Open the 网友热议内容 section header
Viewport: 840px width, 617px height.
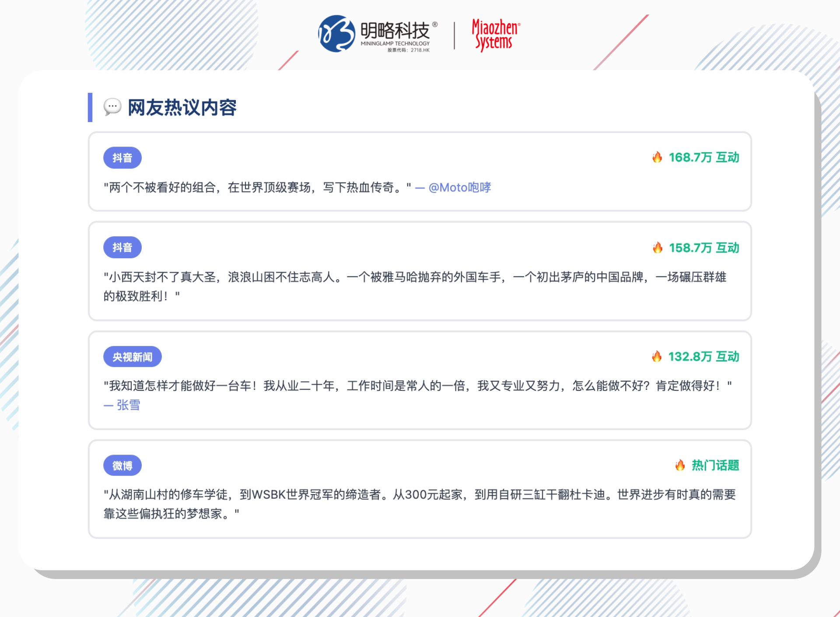pos(181,108)
